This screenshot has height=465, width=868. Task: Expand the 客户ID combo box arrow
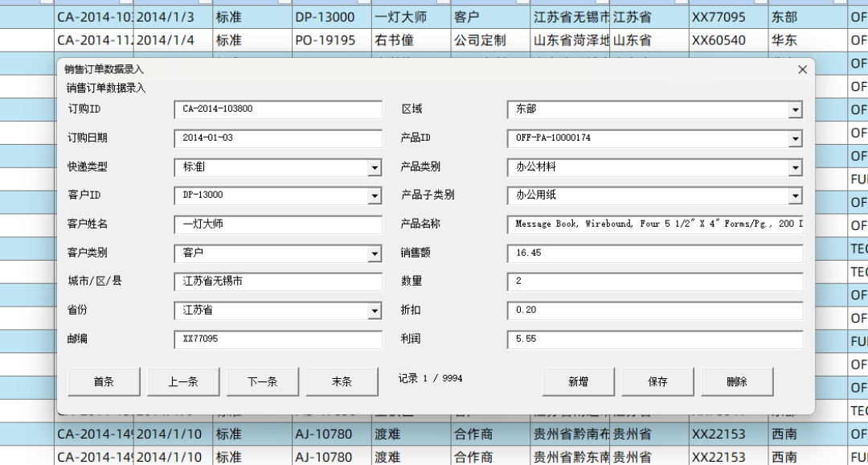[x=375, y=195]
